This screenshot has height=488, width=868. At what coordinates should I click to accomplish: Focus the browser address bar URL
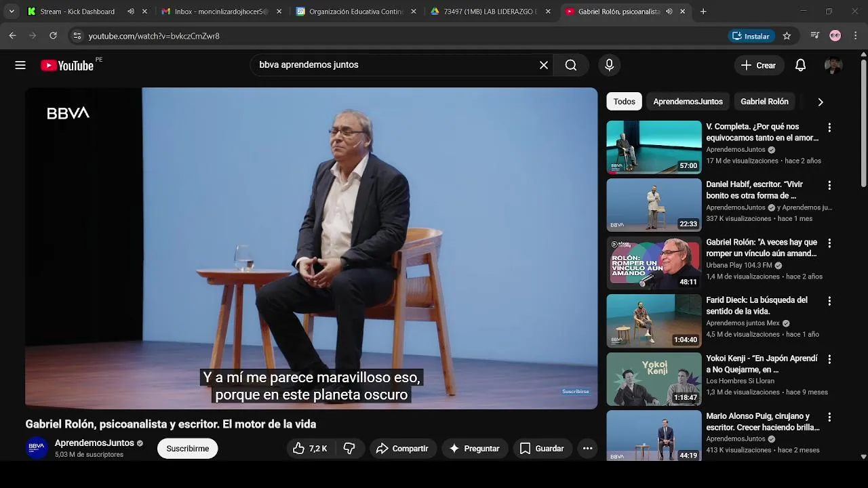[x=154, y=36]
